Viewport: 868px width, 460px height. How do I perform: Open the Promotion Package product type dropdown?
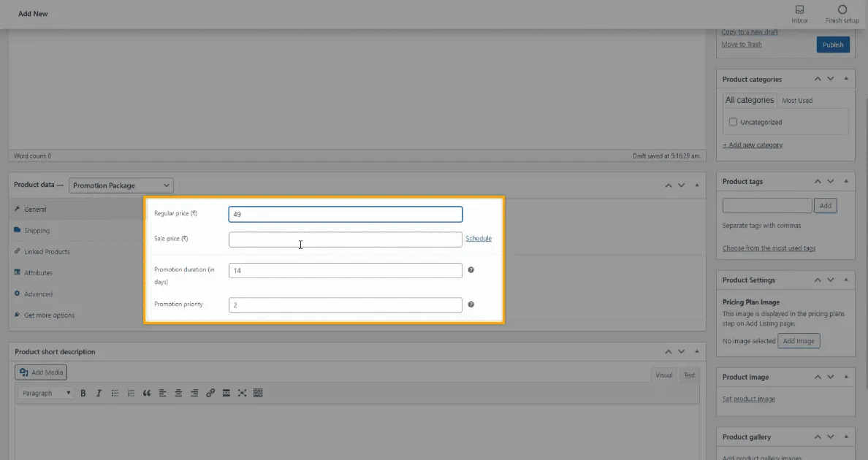(x=121, y=185)
